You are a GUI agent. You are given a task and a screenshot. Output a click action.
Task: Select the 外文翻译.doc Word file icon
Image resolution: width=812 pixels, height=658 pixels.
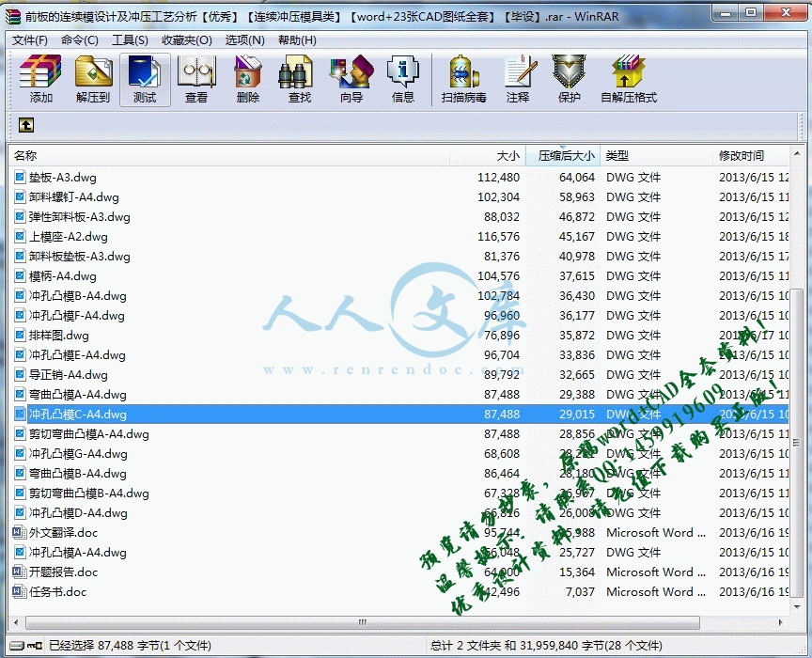19,532
